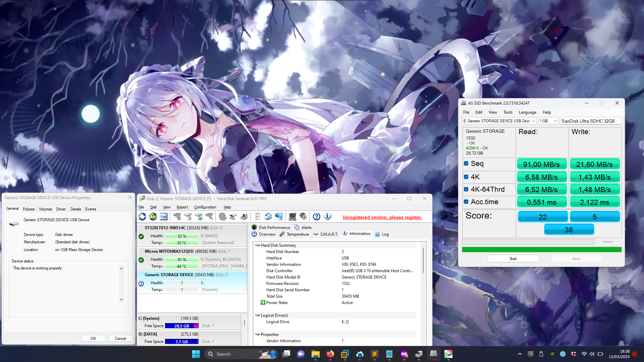This screenshot has height=362, width=644.
Task: Open the Events tab in Properties dialog
Action: tap(91, 209)
